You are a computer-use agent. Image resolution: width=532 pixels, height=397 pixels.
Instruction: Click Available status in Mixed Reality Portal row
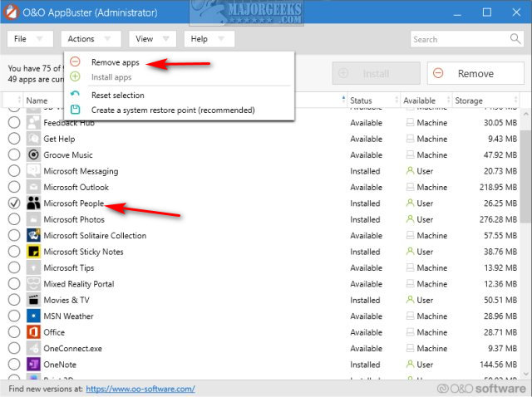366,284
